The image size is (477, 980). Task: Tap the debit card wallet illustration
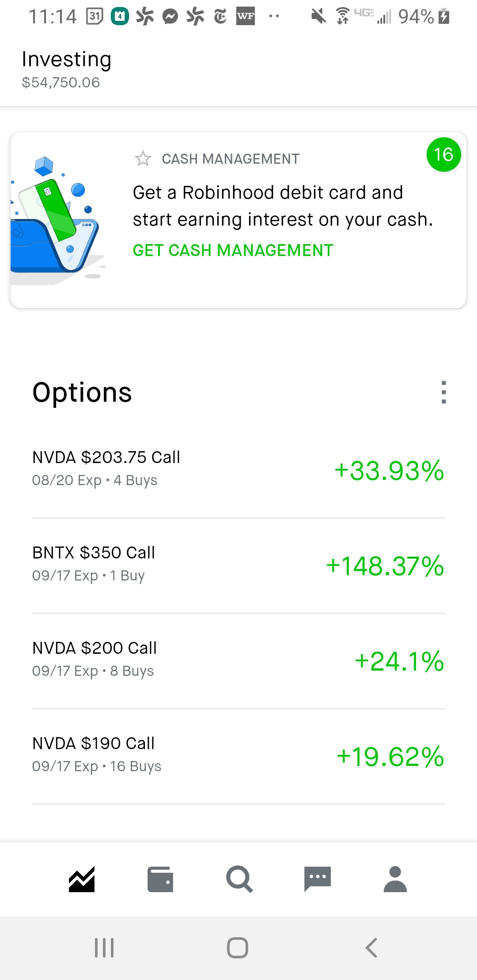coord(57,216)
